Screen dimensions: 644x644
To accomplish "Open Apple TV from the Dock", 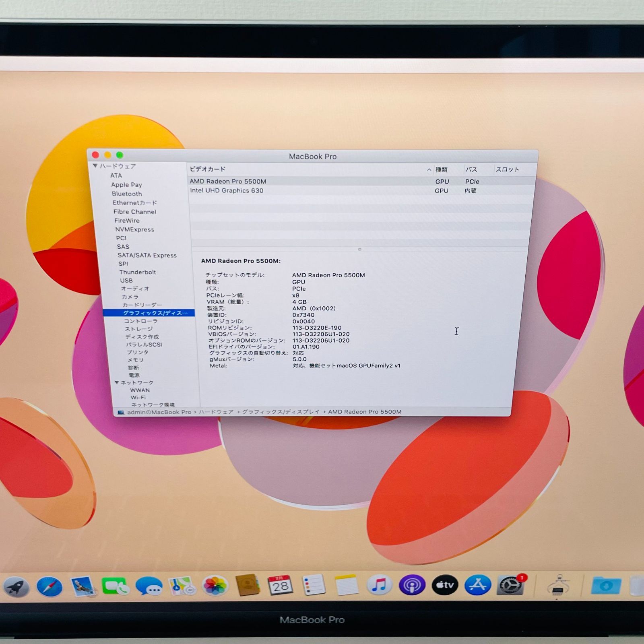I will pyautogui.click(x=445, y=585).
